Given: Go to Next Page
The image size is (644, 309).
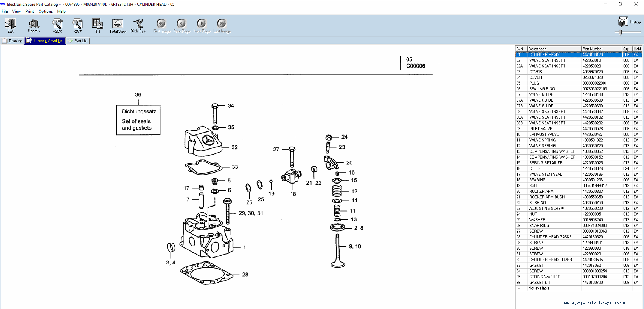Looking at the screenshot, I should pyautogui.click(x=202, y=25).
